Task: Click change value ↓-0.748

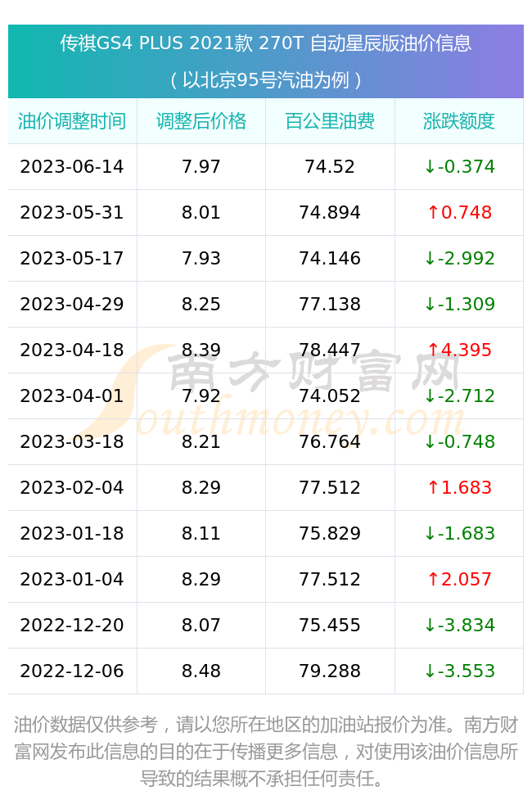Action: (459, 442)
